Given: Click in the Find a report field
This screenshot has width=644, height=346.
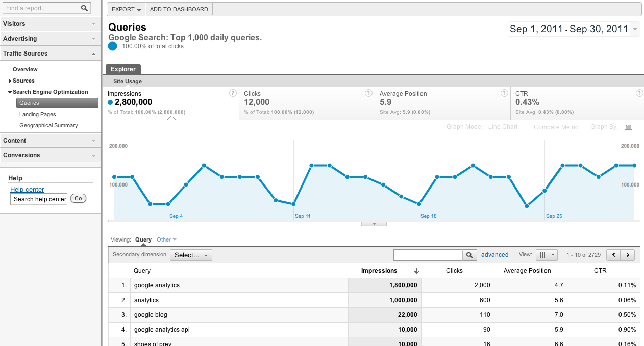Looking at the screenshot, I should (x=41, y=8).
